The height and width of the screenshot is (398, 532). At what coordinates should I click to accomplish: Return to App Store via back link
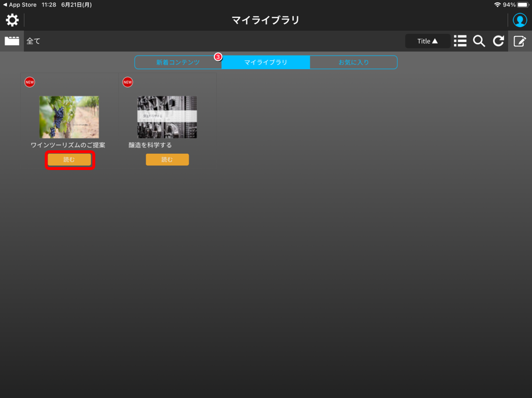(20, 5)
